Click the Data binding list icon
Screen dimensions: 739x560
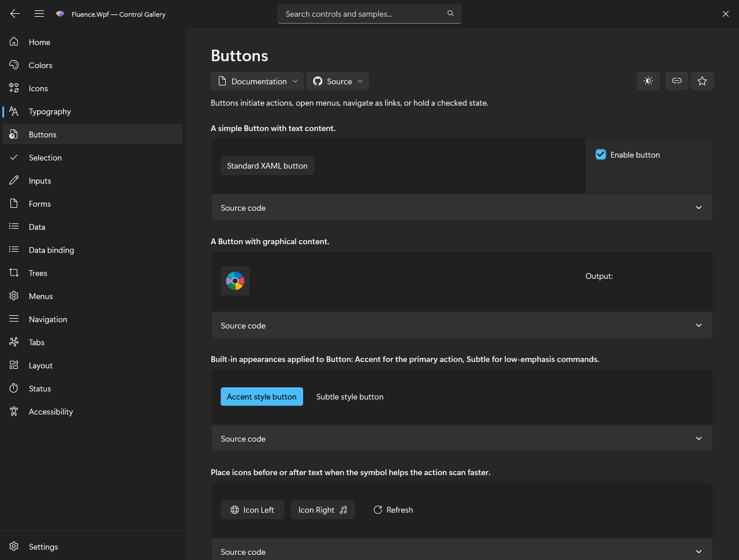(14, 249)
